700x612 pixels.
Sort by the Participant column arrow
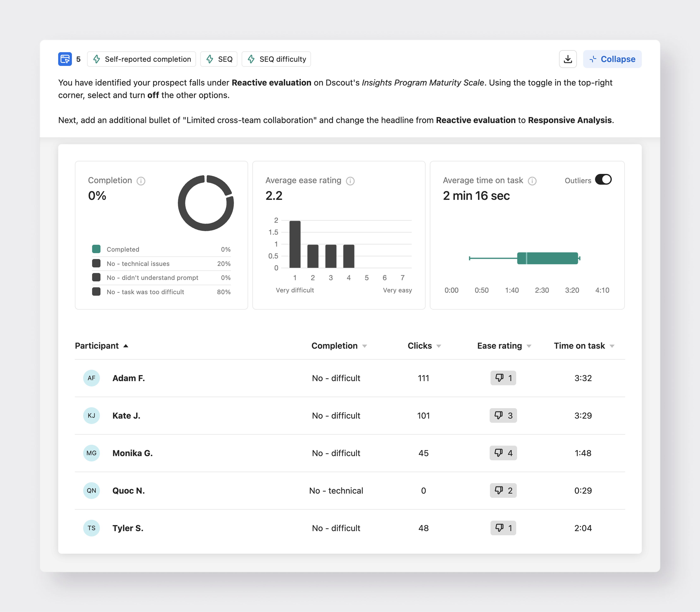pos(126,346)
